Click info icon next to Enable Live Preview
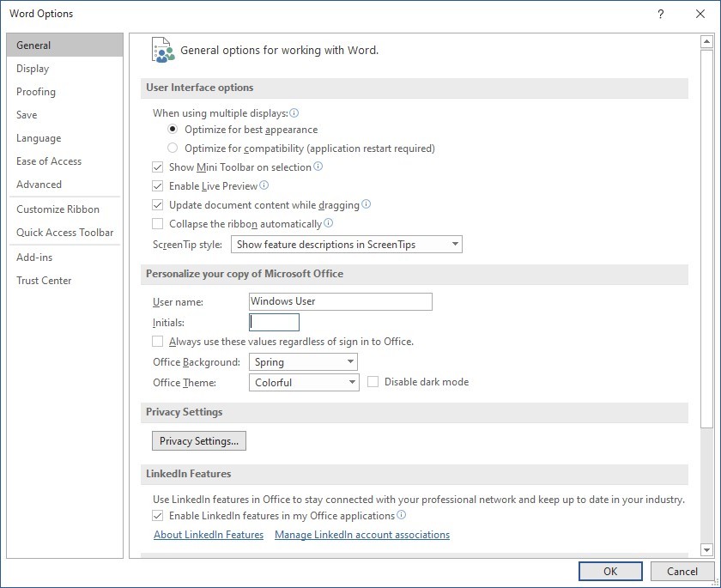 point(264,185)
